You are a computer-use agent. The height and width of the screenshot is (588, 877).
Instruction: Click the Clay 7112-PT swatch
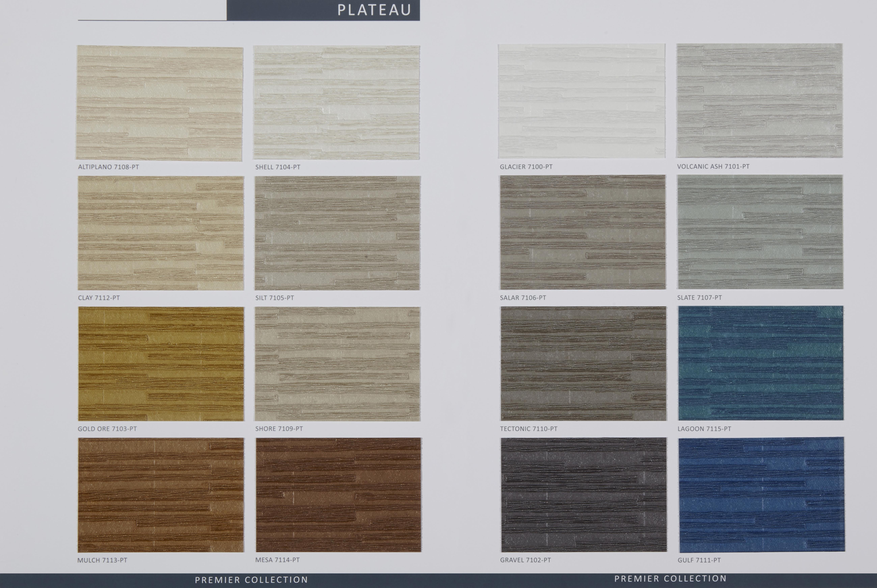[x=161, y=233]
